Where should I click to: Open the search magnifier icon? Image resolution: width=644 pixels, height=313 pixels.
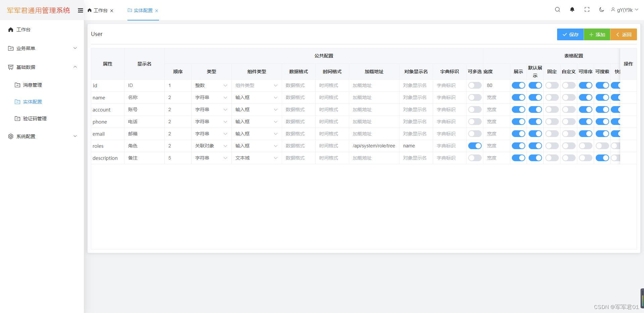tap(557, 9)
